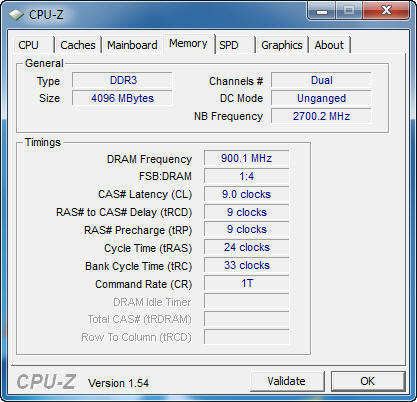Click the Command Rate (CR) label
Viewport: 417px width, 402px height.
tap(144, 284)
